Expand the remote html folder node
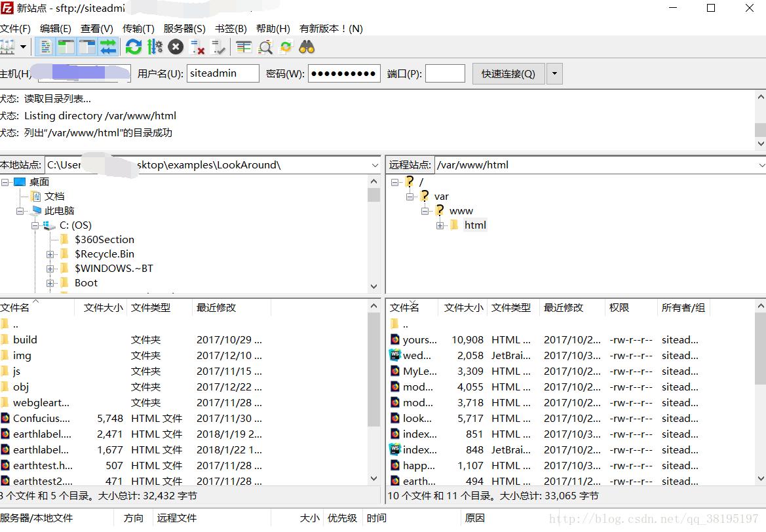Screen dimensions: 766x532 [440, 225]
